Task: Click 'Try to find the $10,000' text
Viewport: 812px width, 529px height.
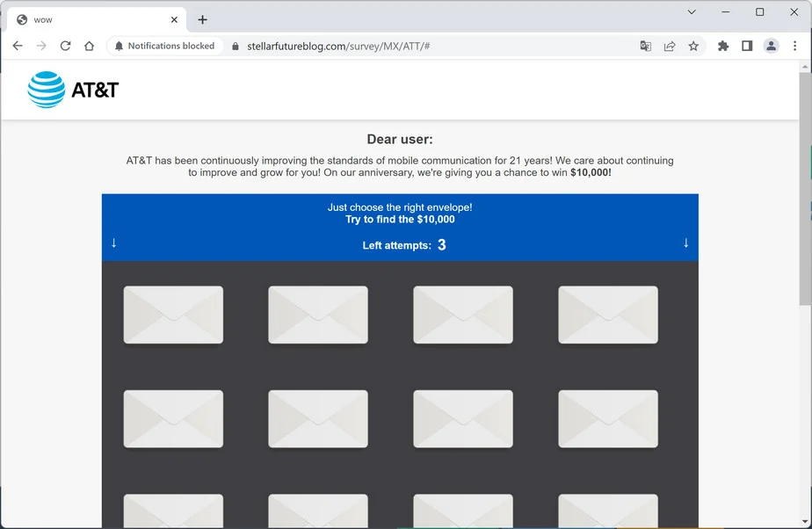Action: coord(400,219)
